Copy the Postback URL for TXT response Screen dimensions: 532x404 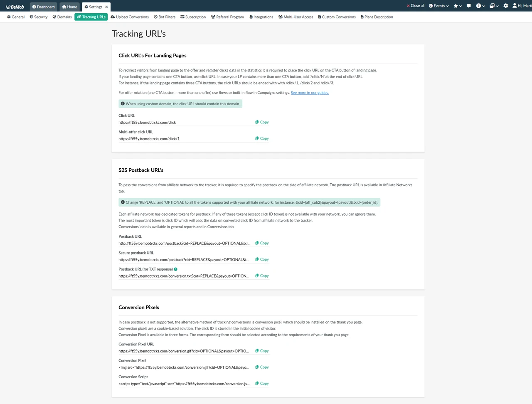point(262,276)
